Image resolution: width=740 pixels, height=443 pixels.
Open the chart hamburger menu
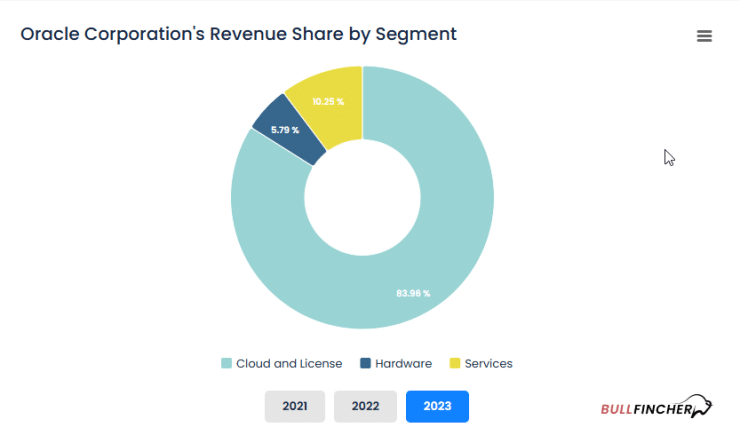pyautogui.click(x=704, y=36)
